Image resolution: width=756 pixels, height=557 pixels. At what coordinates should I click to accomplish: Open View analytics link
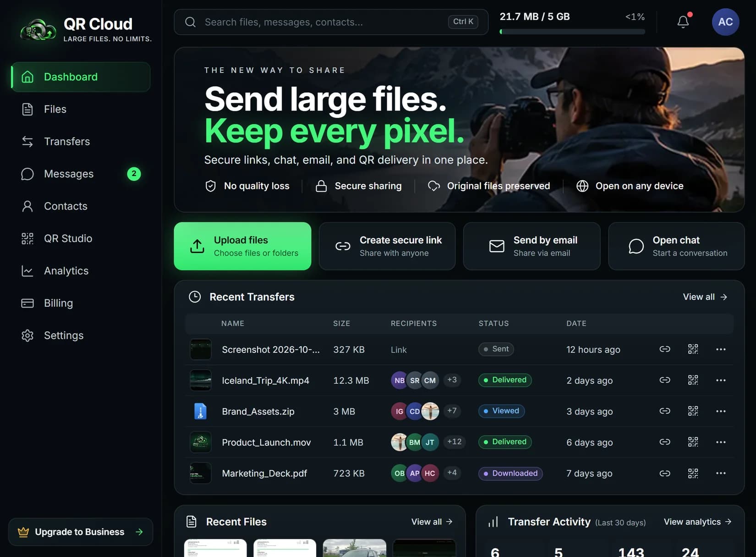(697, 522)
